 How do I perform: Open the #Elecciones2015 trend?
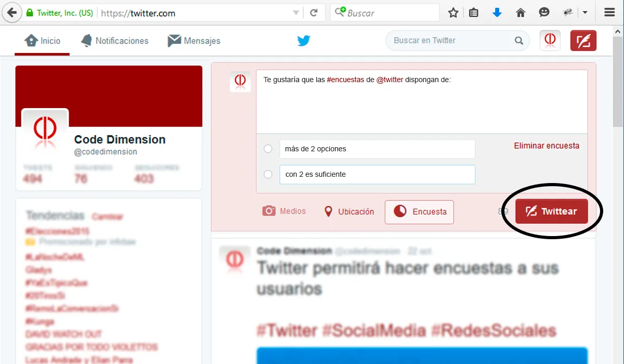(57, 231)
